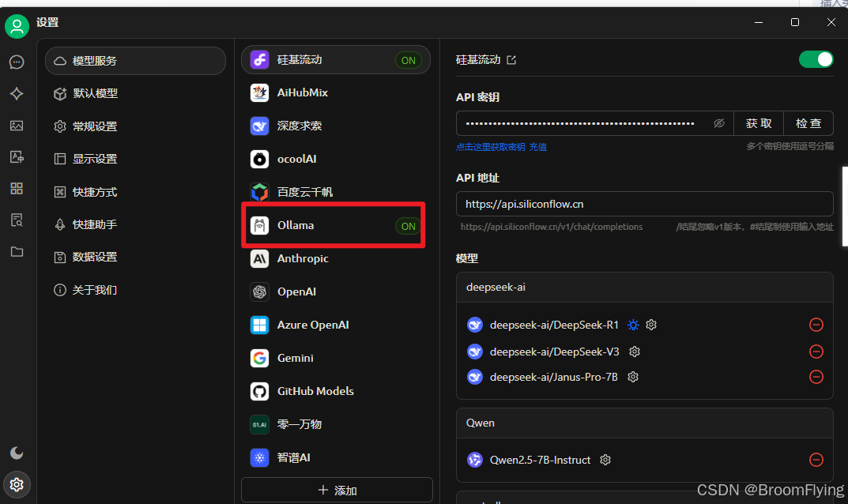Collapse the deepseek-ai model group
848x504 pixels.
(645, 287)
